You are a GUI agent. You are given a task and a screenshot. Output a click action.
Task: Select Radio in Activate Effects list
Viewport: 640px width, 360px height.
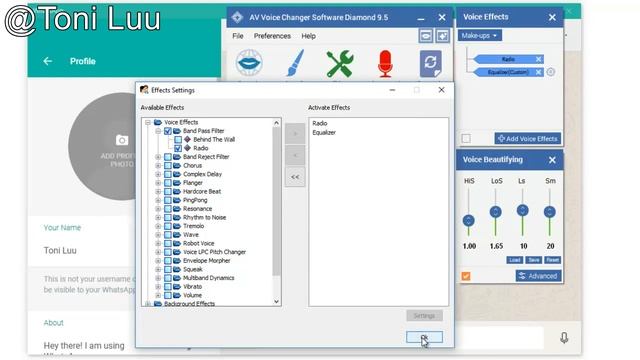pyautogui.click(x=320, y=123)
